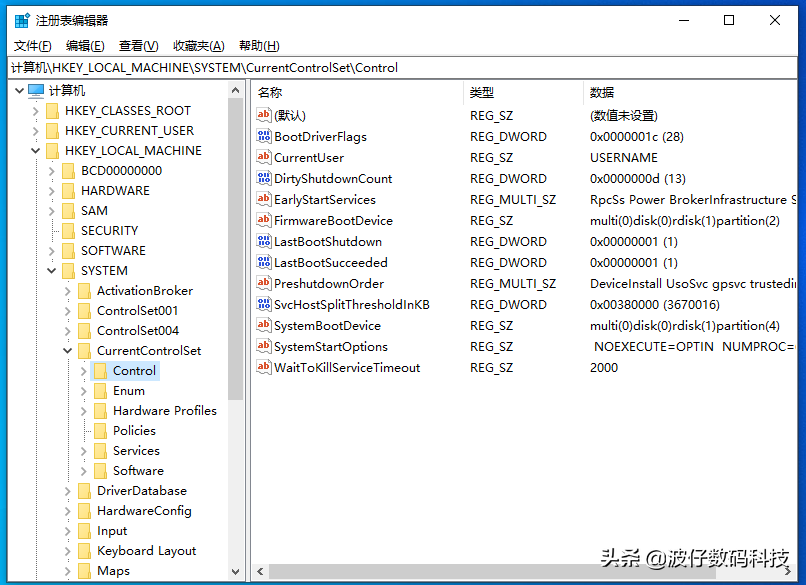Image resolution: width=806 pixels, height=585 pixels.
Task: Expand the Enum key arrow
Action: click(83, 391)
